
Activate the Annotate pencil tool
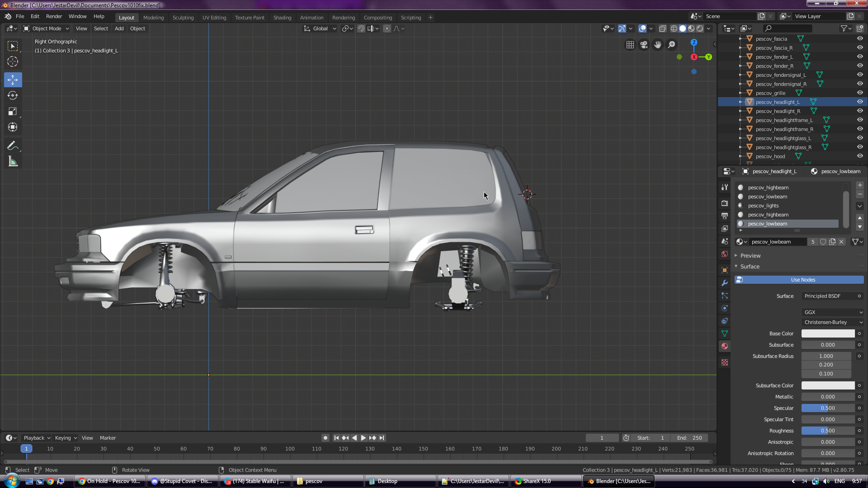point(13,145)
